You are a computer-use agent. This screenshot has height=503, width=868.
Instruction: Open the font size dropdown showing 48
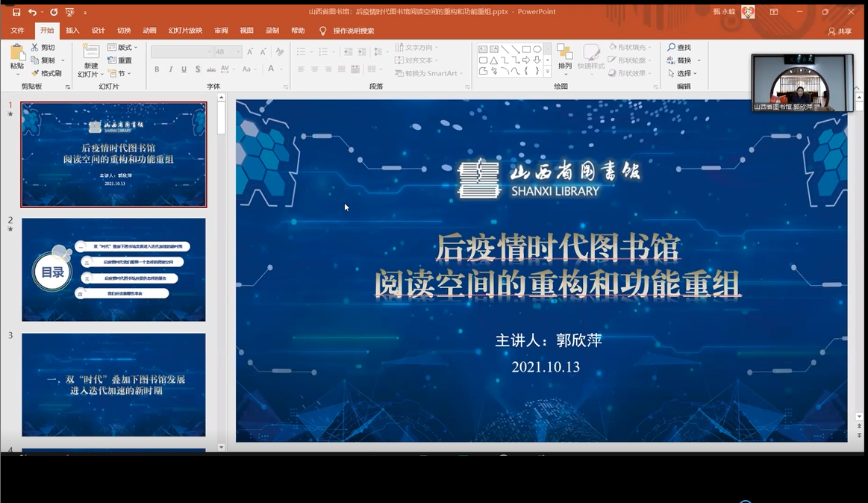(x=238, y=52)
